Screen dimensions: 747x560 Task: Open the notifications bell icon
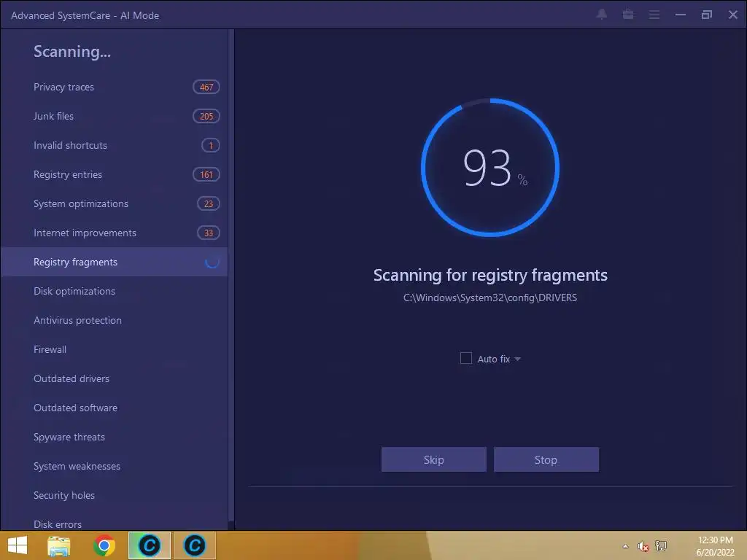click(x=602, y=15)
